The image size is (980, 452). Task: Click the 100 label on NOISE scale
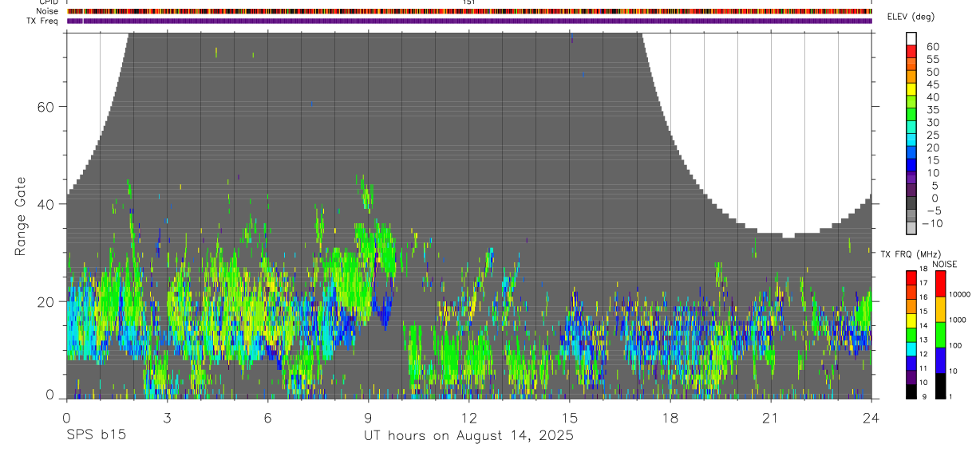(x=956, y=345)
